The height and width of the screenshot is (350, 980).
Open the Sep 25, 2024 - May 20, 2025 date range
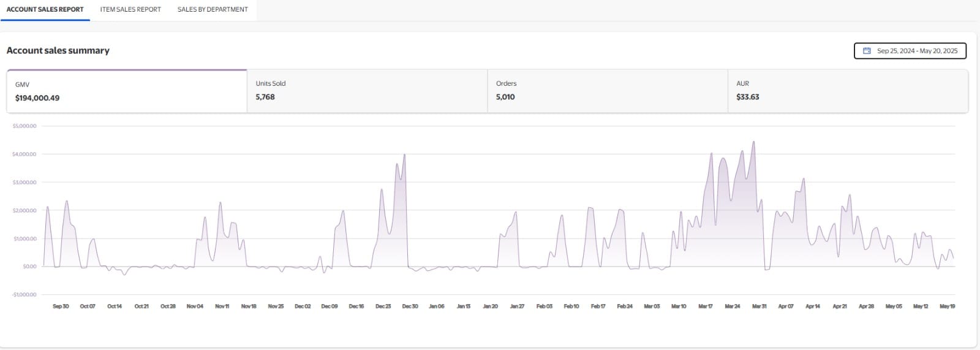910,51
